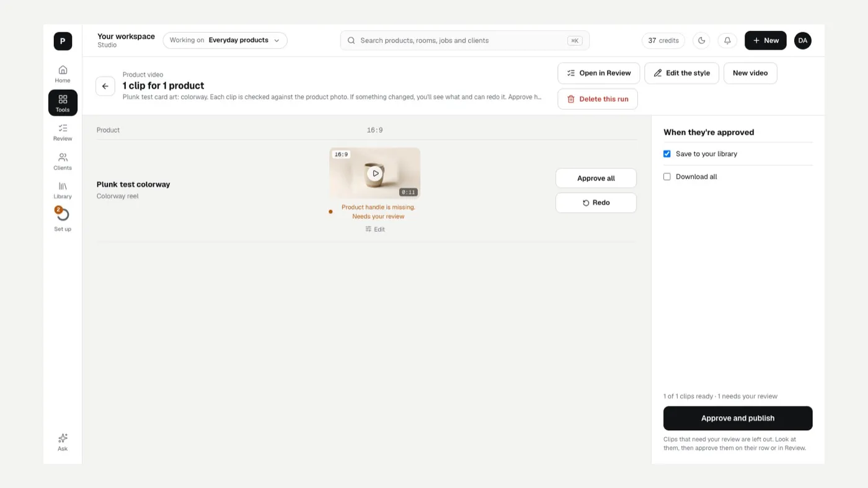Open the Set up progress item

(63, 220)
